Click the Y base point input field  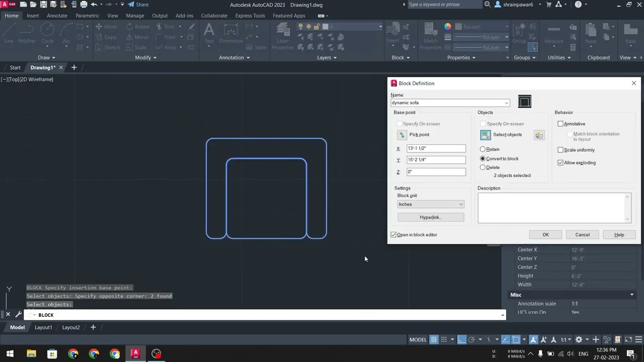click(x=436, y=160)
